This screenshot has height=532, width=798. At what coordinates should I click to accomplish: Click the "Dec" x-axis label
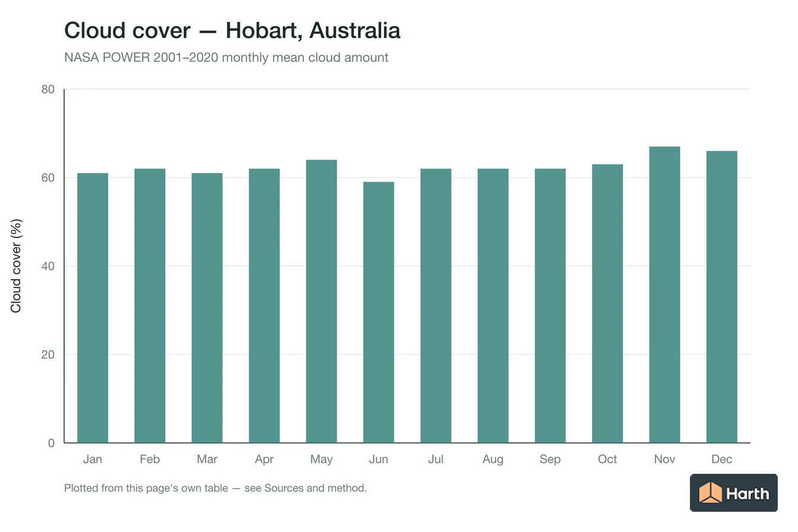[x=722, y=459]
